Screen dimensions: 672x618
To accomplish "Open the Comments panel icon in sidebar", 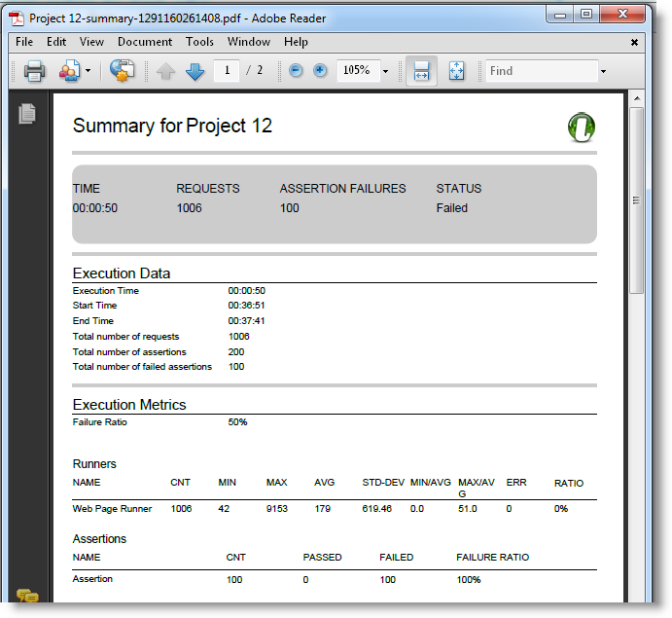I will click(x=27, y=596).
